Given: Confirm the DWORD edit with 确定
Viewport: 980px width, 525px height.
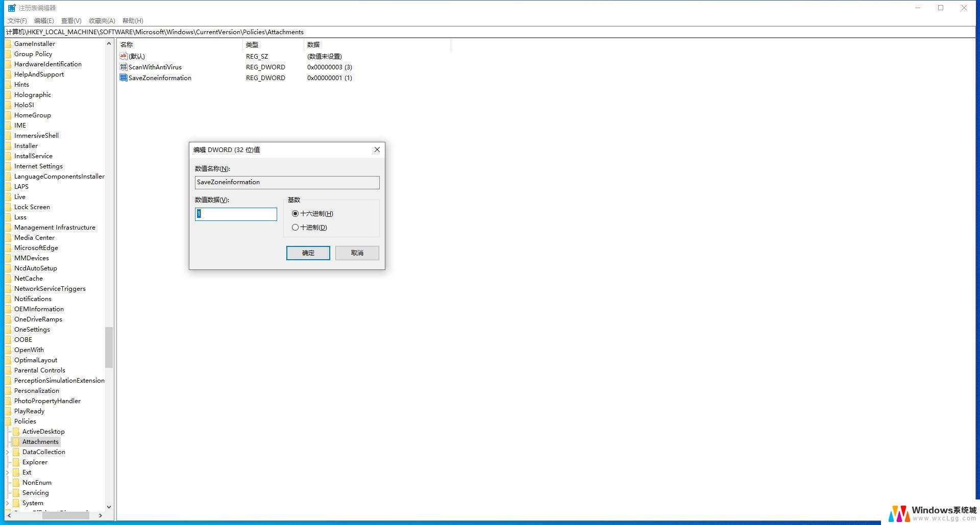Looking at the screenshot, I should [308, 253].
